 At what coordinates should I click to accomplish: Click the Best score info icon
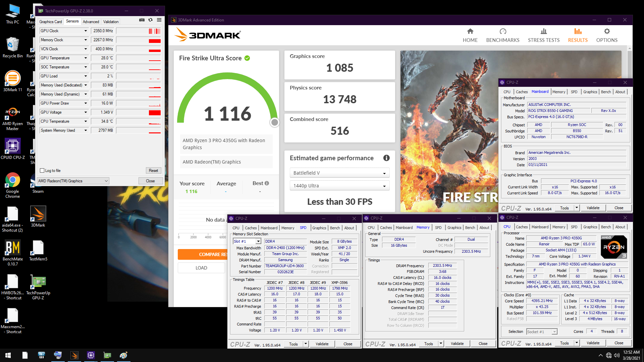tap(267, 183)
